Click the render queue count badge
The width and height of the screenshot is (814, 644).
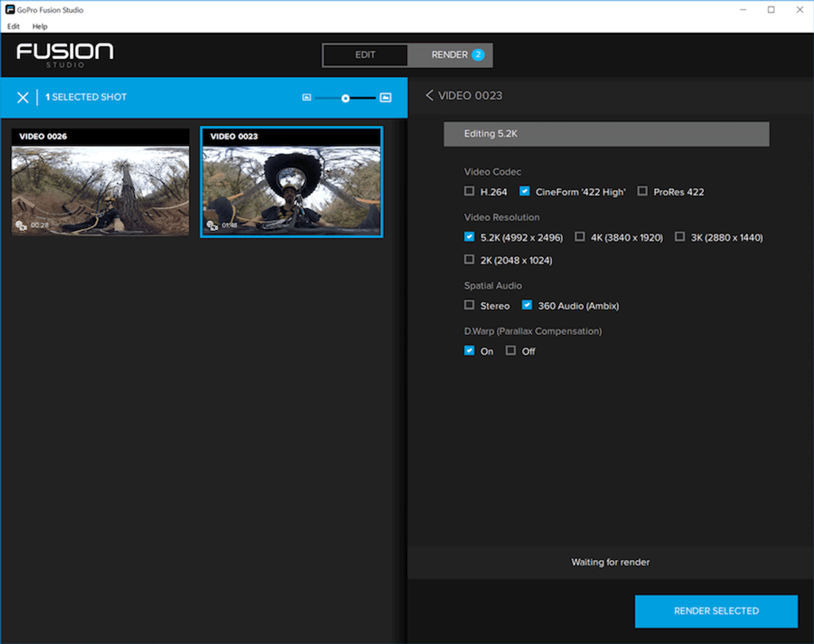(478, 55)
